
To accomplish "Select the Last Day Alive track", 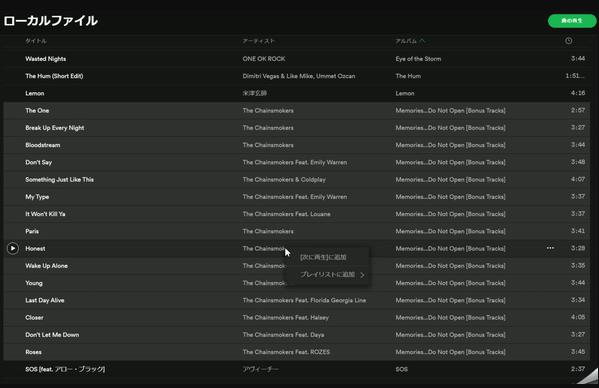I will (x=45, y=300).
